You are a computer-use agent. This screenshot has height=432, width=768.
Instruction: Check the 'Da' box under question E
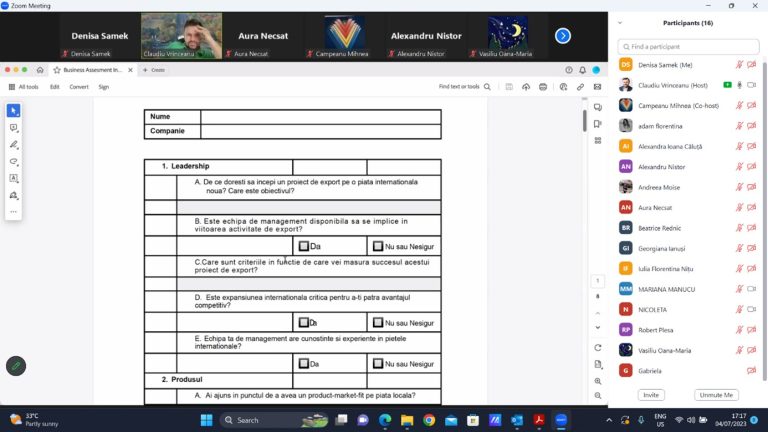(x=304, y=364)
